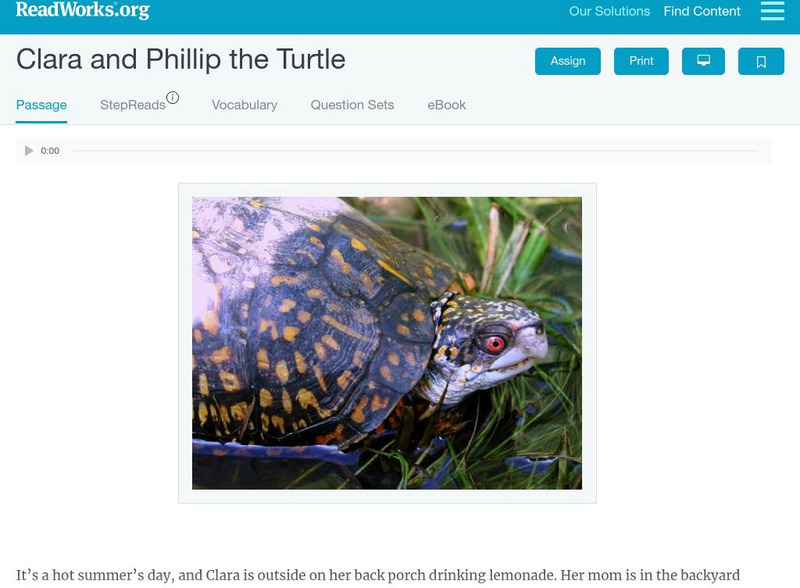The width and height of the screenshot is (800, 588).
Task: Click the Assign button
Action: 567,61
